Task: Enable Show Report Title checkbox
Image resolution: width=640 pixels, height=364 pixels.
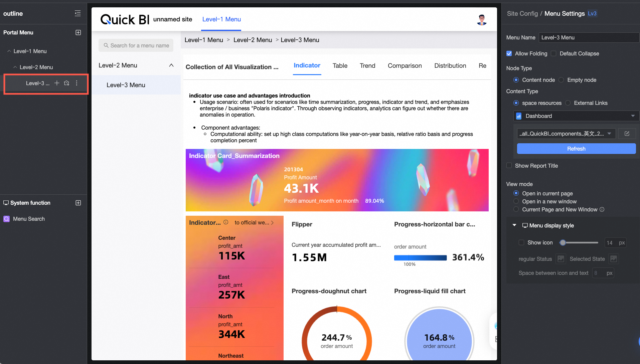Action: [x=509, y=166]
